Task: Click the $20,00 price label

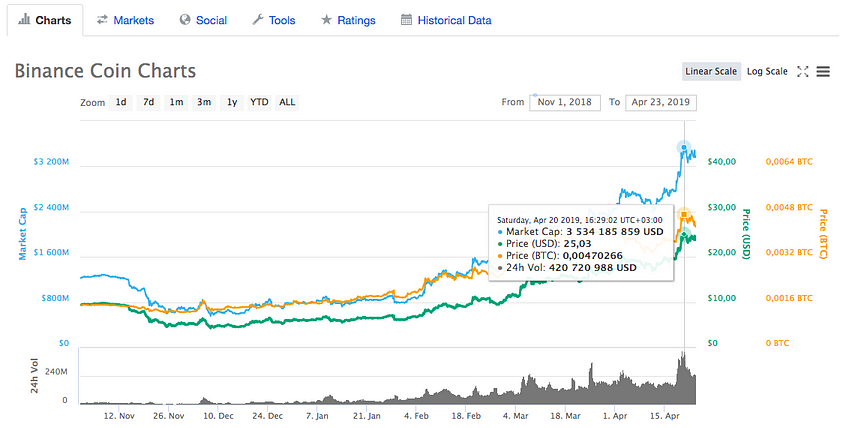Action: (x=722, y=253)
